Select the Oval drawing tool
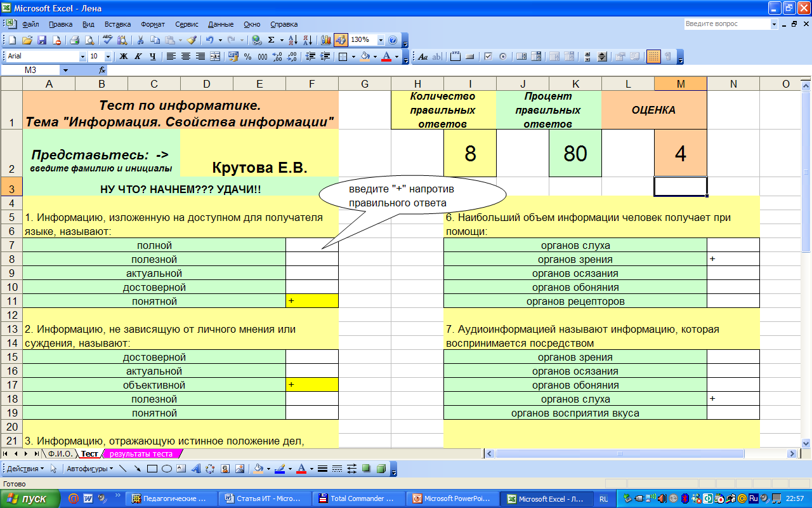This screenshot has height=508, width=812. pyautogui.click(x=167, y=469)
